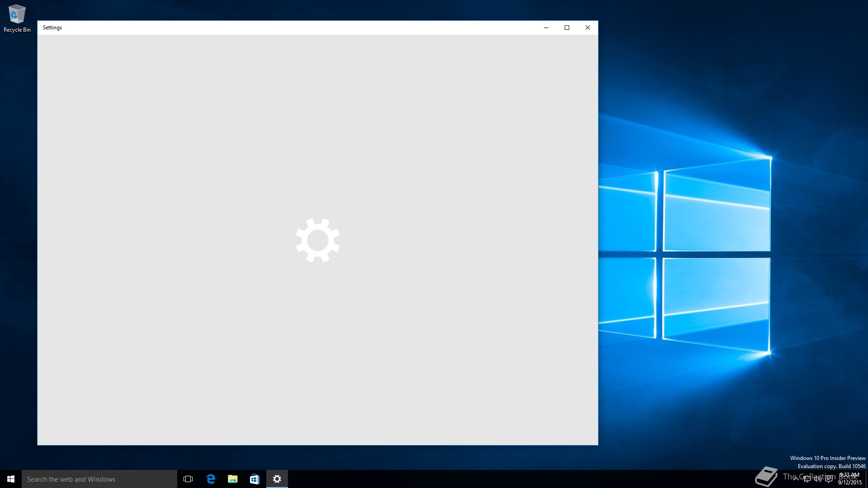Click the Settings title bar text

point(52,28)
